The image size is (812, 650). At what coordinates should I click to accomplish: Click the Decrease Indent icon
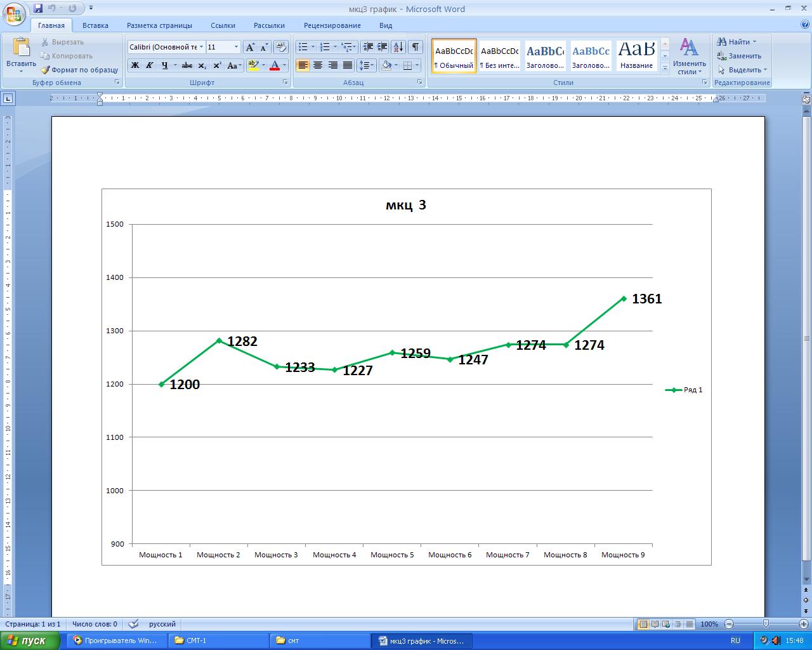point(368,47)
